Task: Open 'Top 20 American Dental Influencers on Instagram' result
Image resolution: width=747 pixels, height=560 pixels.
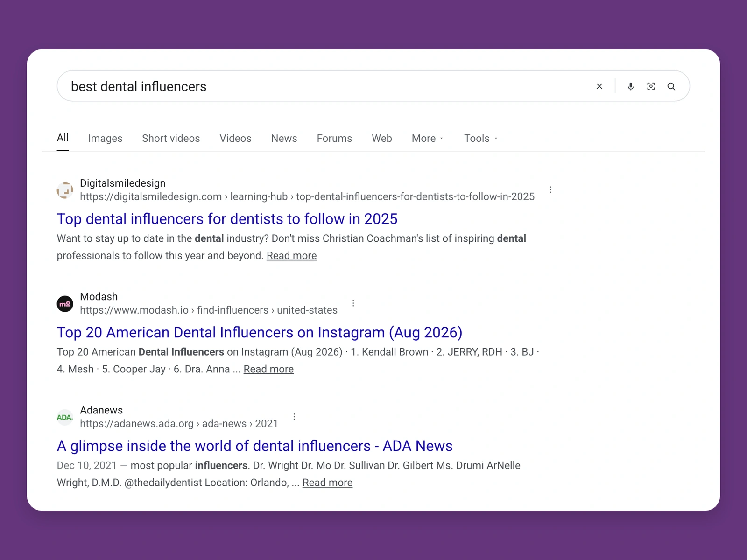Action: [260, 332]
